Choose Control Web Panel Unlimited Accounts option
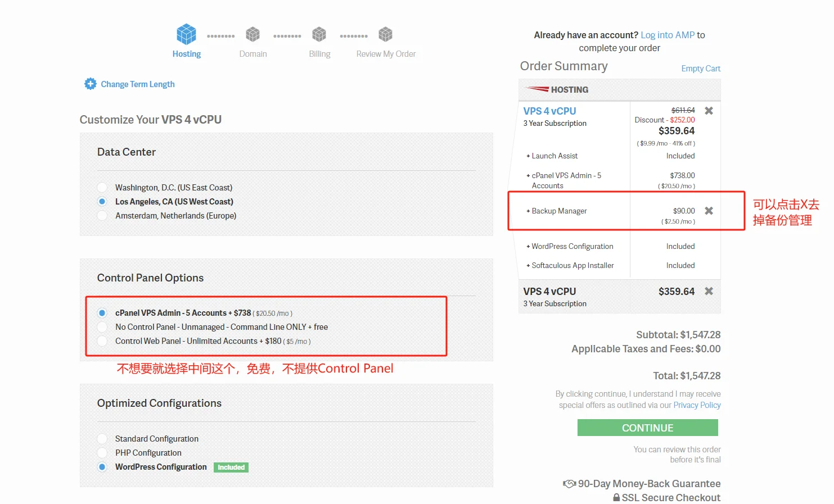Viewport: 834px width, 504px height. 102,341
